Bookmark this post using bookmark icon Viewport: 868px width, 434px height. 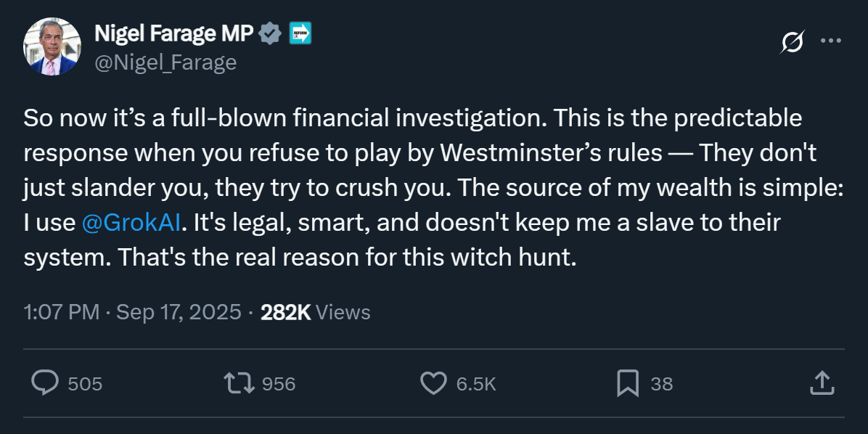point(627,383)
